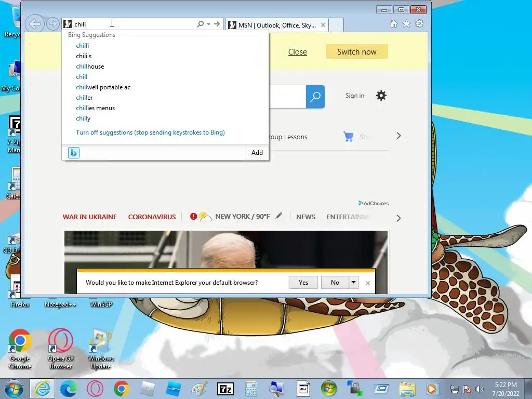
Task: Open WAR IN UKRAINE news section
Action: (90, 217)
